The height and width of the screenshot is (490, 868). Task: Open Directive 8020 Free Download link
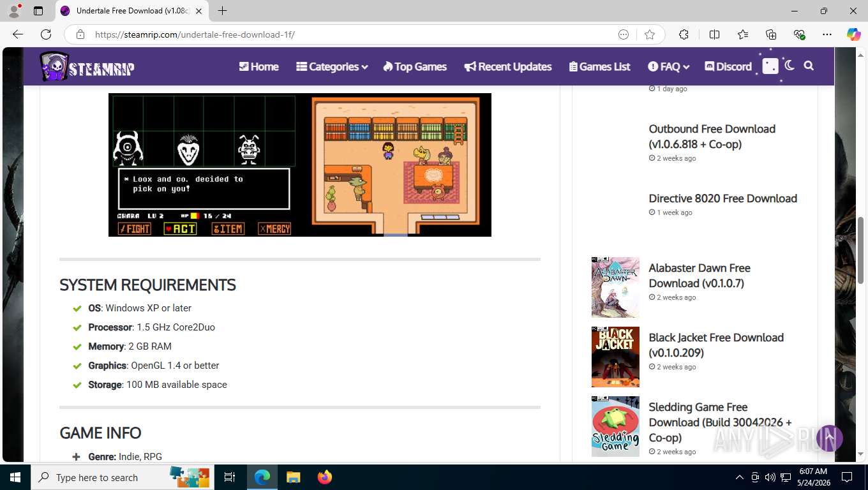click(723, 198)
